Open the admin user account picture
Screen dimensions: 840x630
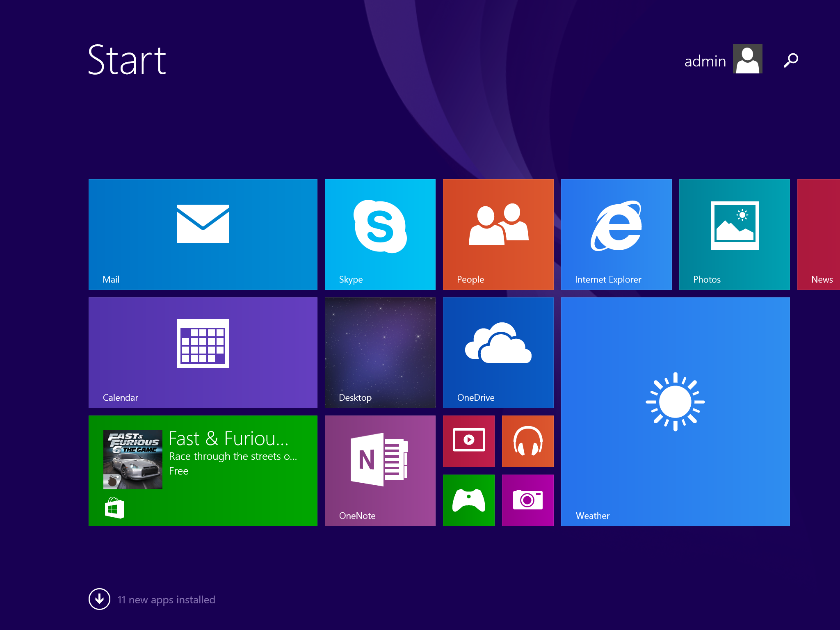point(747,59)
